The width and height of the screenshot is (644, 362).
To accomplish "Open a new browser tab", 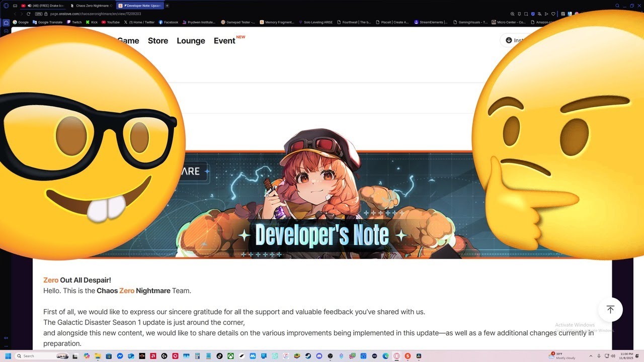I will tap(167, 6).
